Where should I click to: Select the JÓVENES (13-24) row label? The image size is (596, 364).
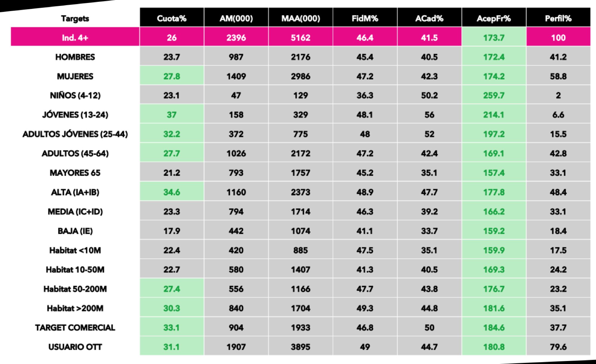click(x=75, y=115)
